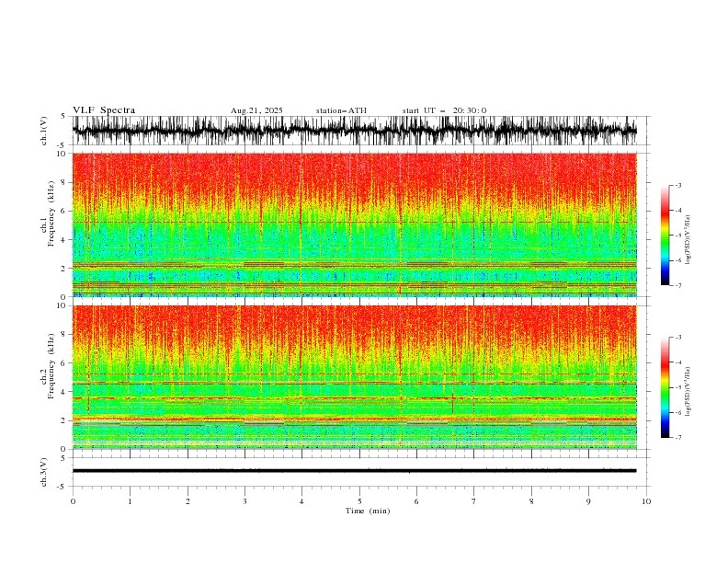The width and height of the screenshot is (728, 563).
Task: Click the ch.1 "Frequency (kHz)" axis label
Action: click(51, 214)
